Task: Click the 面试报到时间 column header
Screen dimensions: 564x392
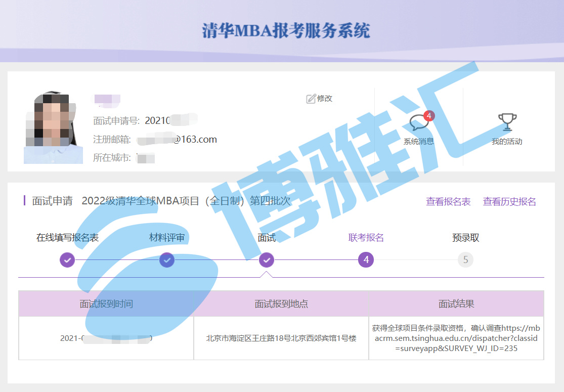Action: [106, 304]
